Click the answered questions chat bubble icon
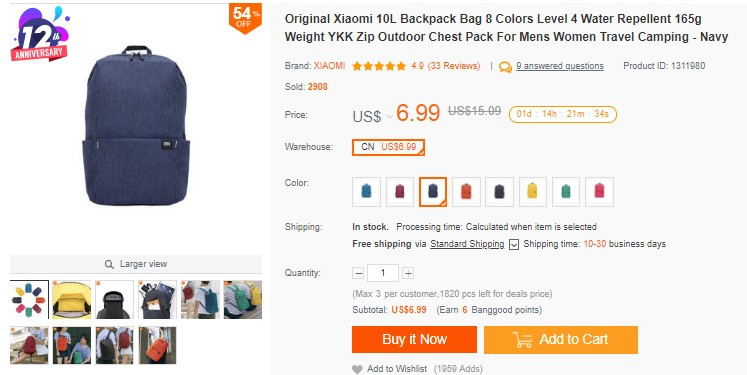 (505, 67)
